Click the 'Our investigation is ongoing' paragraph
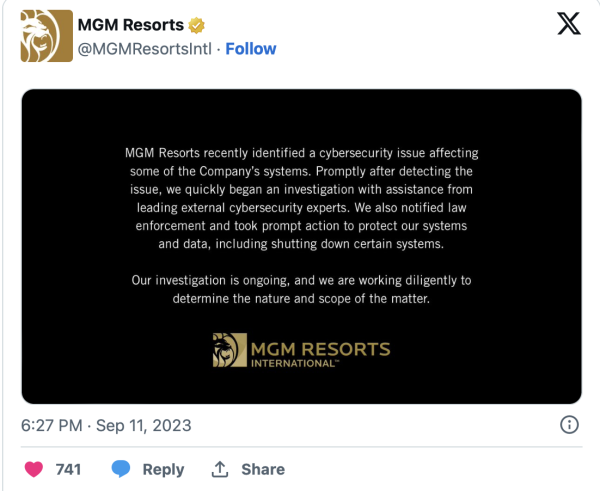This screenshot has width=600, height=491. point(302,289)
